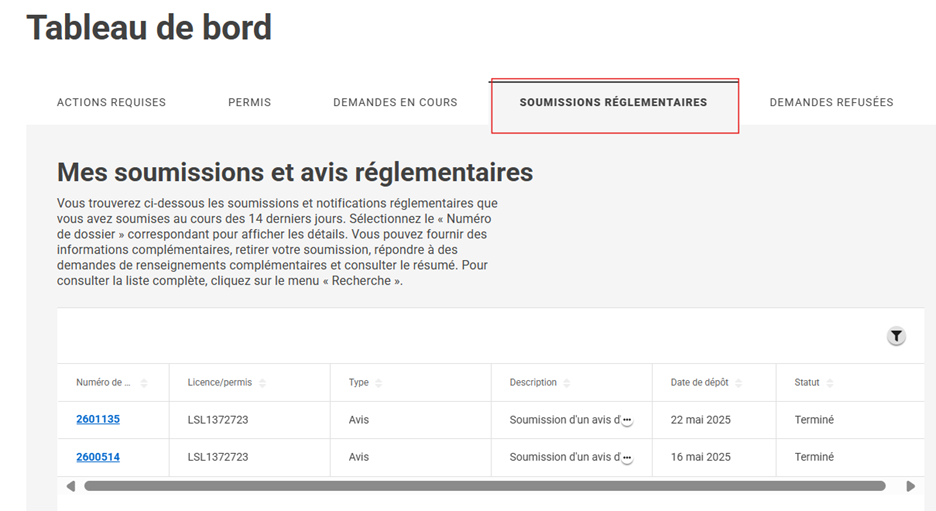Expand description ellipsis for row 2600514
Image resolution: width=936 pixels, height=511 pixels.
click(627, 458)
